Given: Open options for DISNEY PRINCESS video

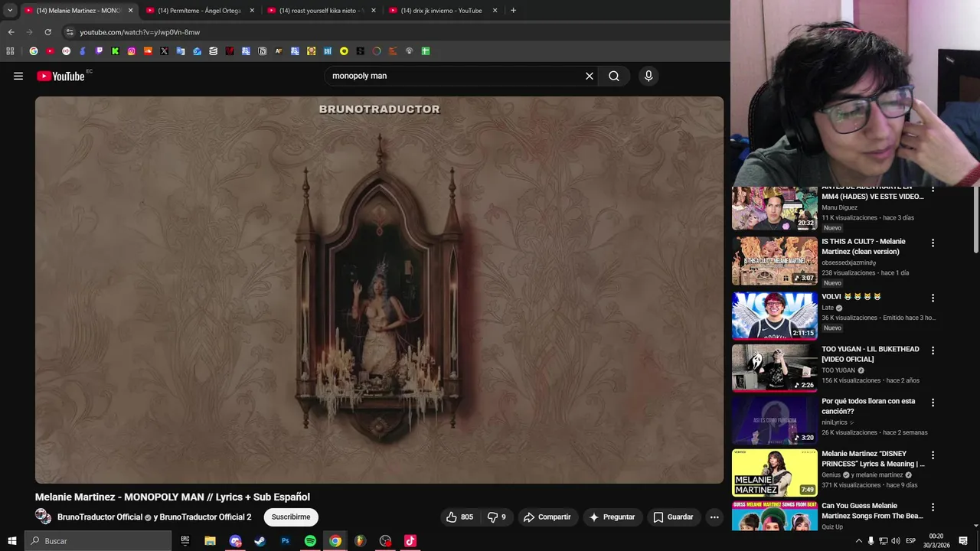Looking at the screenshot, I should (x=933, y=455).
